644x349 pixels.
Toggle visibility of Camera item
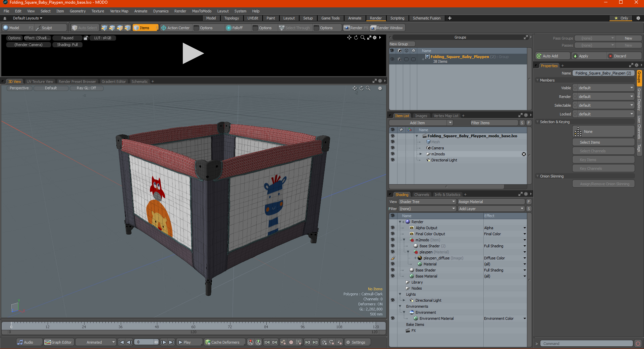click(x=392, y=148)
